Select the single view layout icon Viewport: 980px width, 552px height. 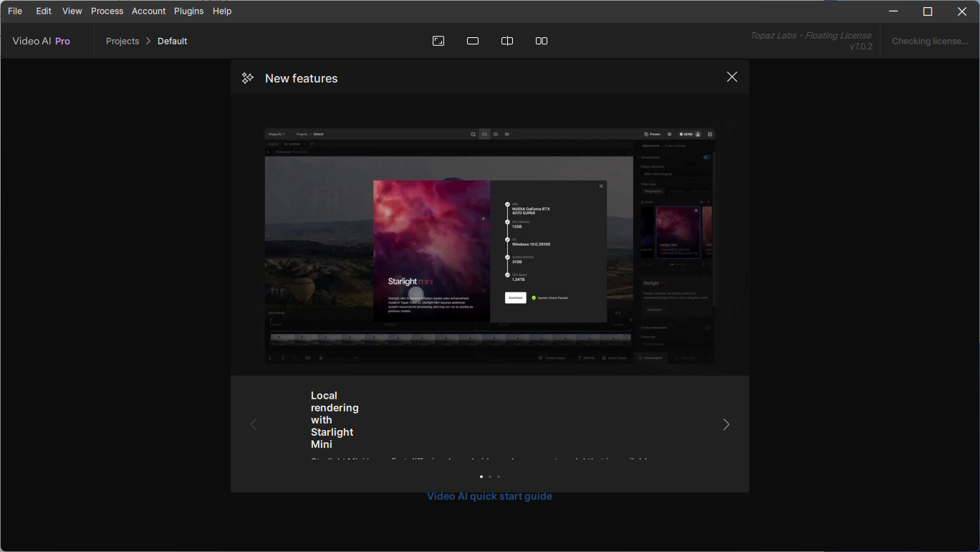click(x=473, y=41)
